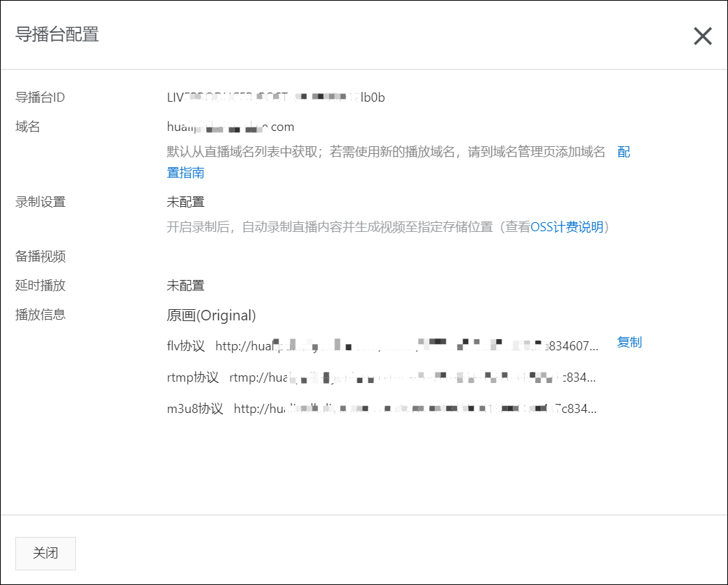Viewport: 728px width, 585px height.
Task: Click the 关闭 button
Action: [45, 553]
